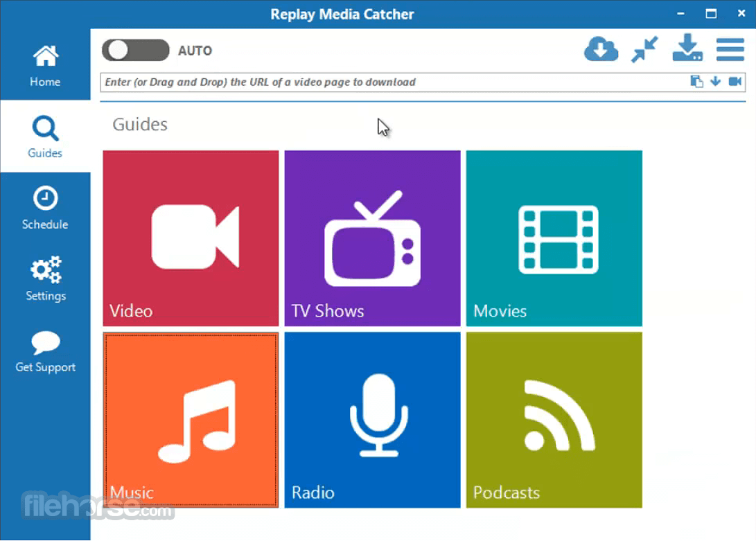Viewport: 756px width, 541px height.
Task: Open the hamburger menu
Action: 730,49
